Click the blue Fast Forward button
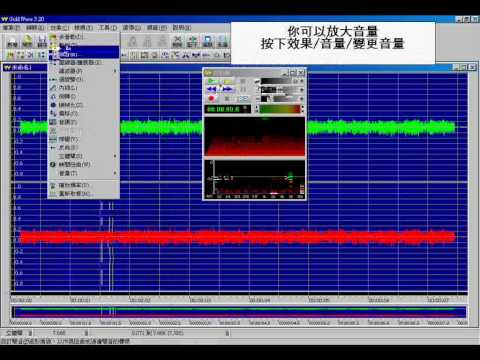 click(228, 89)
